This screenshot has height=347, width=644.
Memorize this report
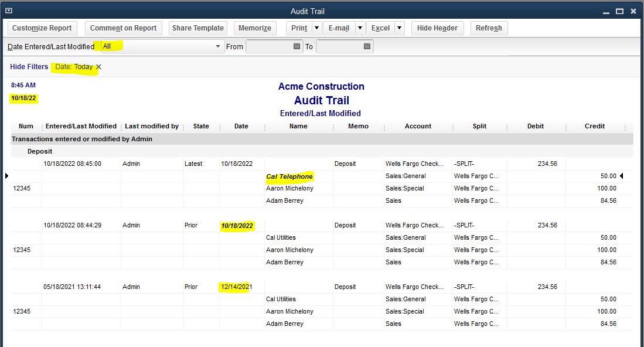tap(255, 28)
